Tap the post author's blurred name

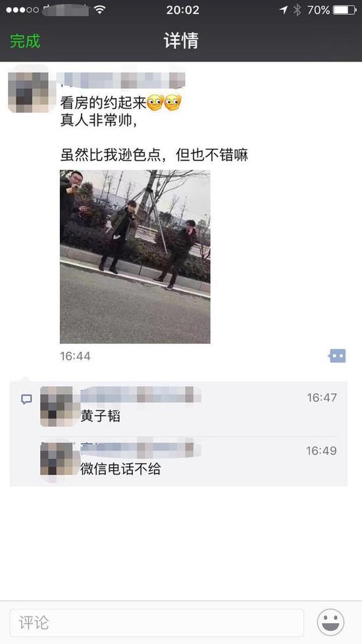click(120, 80)
